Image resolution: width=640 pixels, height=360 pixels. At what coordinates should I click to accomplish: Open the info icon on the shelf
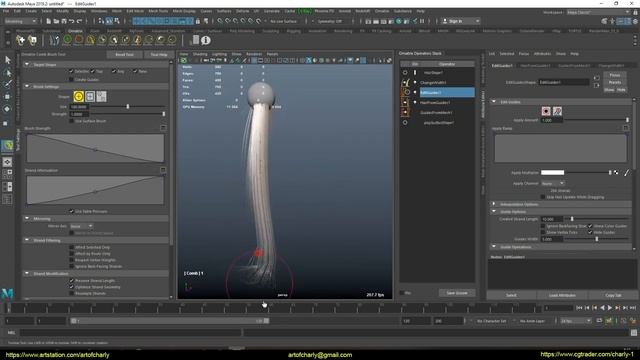[206, 40]
